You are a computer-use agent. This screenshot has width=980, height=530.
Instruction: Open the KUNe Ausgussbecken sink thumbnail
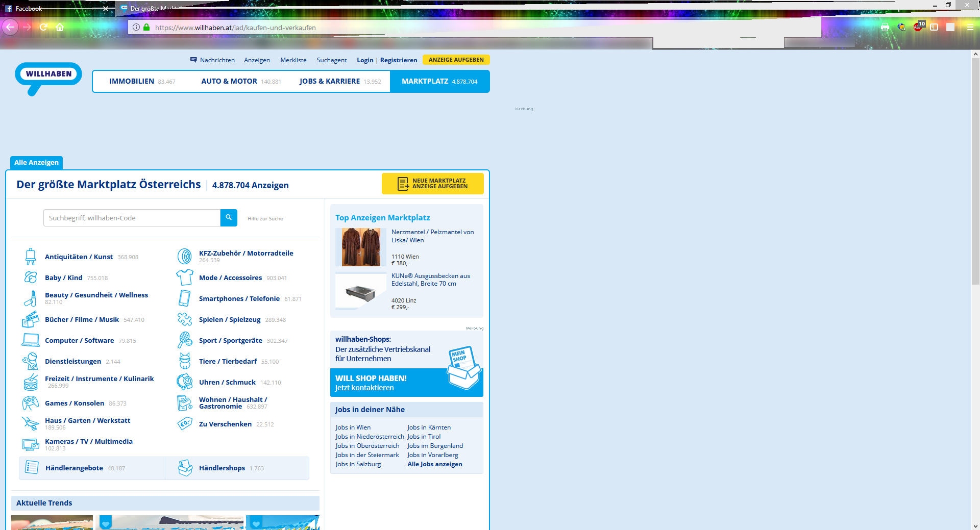click(361, 291)
